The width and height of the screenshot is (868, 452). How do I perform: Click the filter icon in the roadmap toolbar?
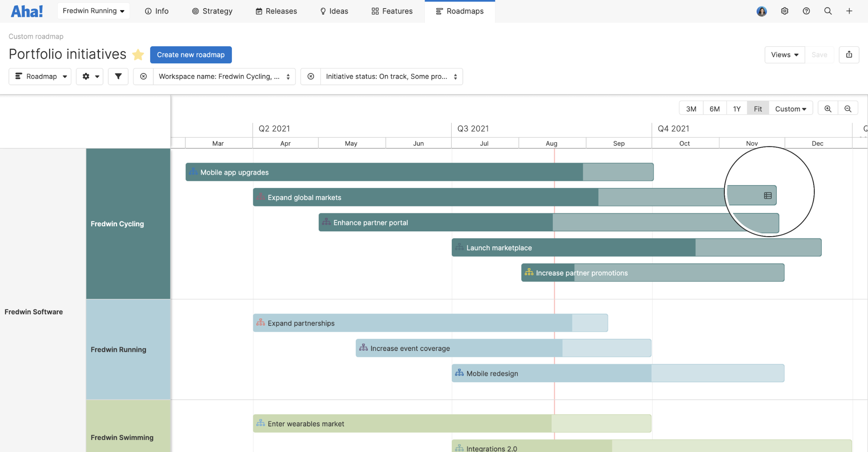118,76
